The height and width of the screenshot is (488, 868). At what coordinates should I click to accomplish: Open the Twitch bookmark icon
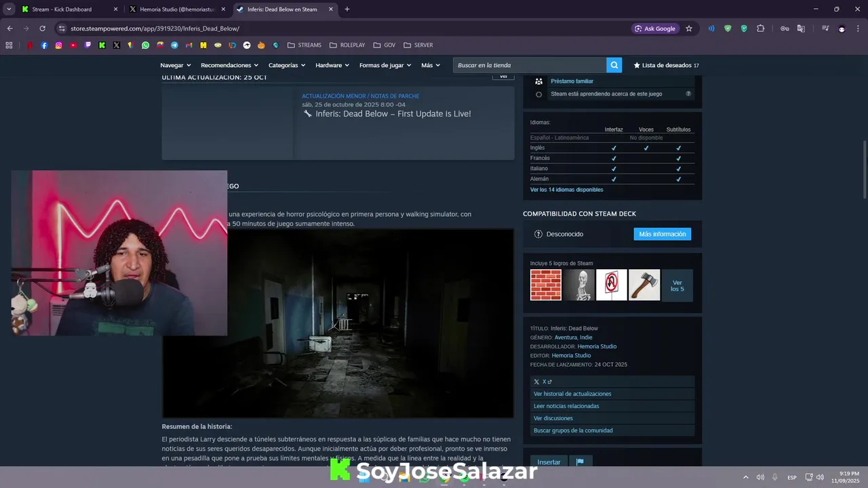[87, 45]
